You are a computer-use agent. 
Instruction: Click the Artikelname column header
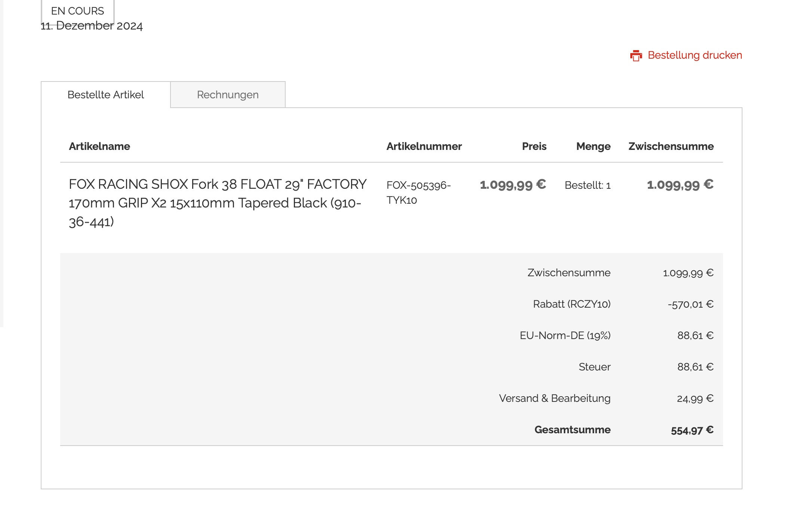99,147
